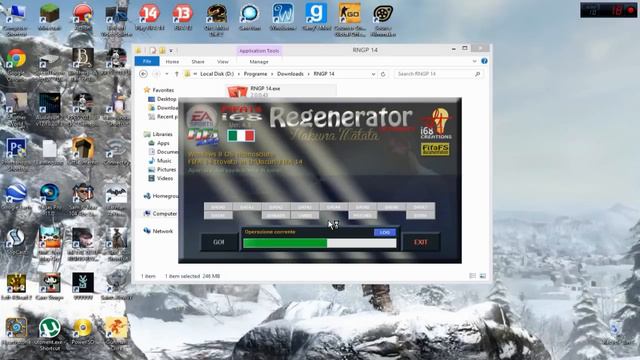Open the Manage ribbon tab
This screenshot has height=360, width=640.
[259, 62]
